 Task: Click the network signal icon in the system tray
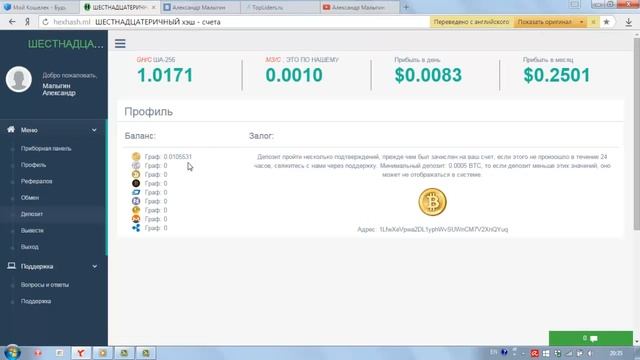(x=569, y=353)
